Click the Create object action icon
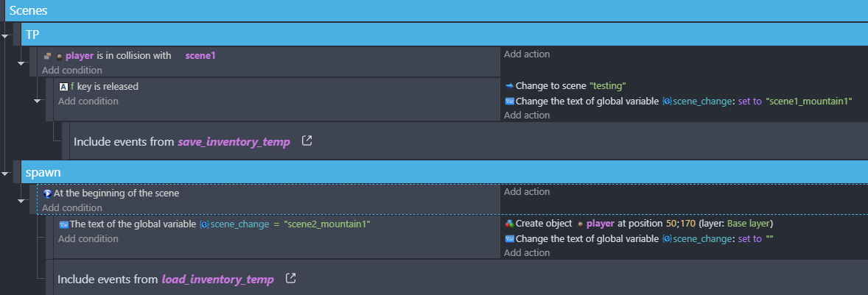The width and height of the screenshot is (868, 295). tap(509, 224)
